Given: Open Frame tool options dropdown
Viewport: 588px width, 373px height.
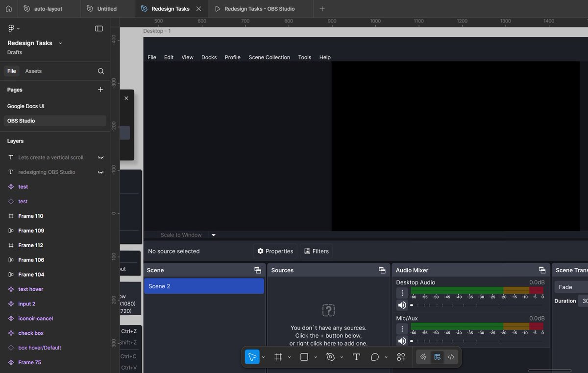Looking at the screenshot, I should point(289,357).
